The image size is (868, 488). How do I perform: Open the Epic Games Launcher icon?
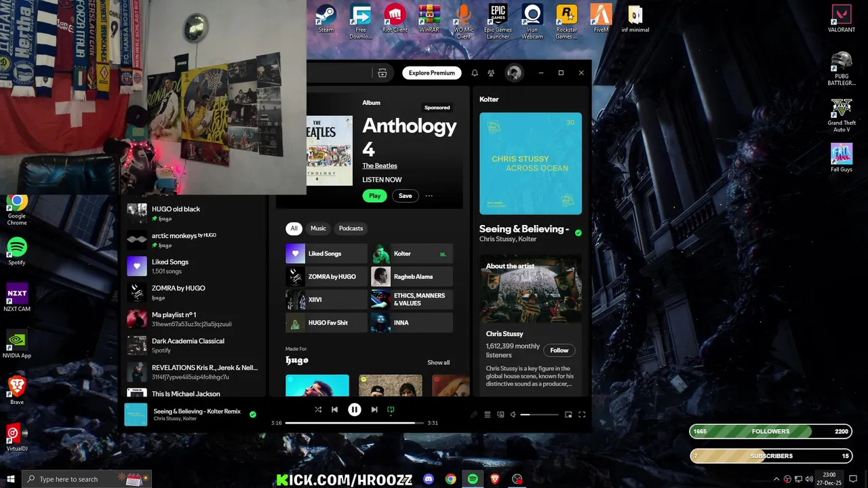pyautogui.click(x=498, y=22)
